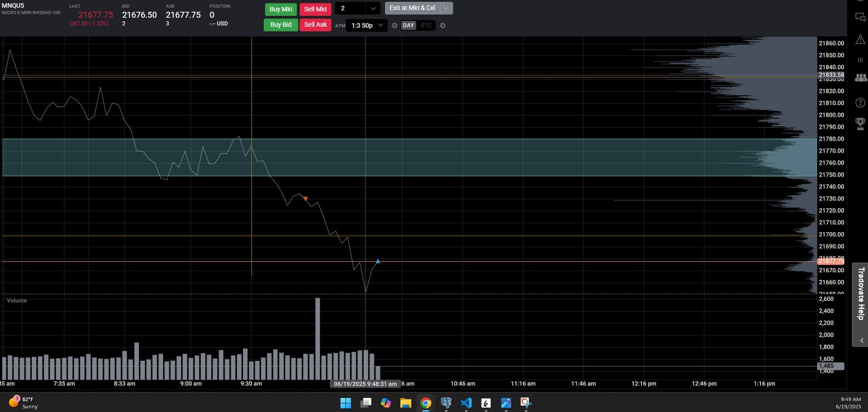Click the highlighted 21677.75 price axis marker
The height and width of the screenshot is (412, 868).
coord(831,261)
